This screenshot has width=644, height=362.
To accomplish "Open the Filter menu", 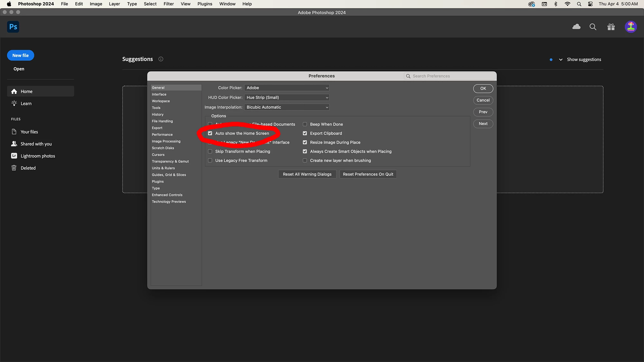I will point(168,4).
